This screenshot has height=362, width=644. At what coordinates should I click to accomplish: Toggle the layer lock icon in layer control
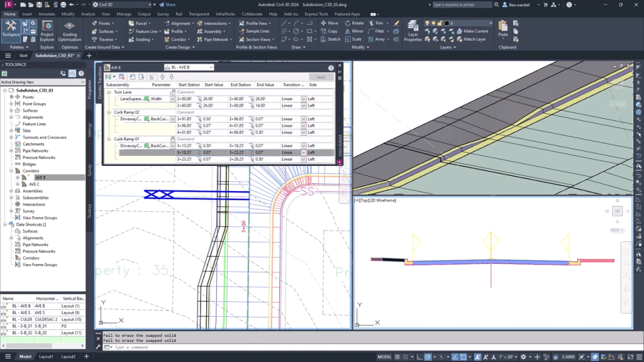tap(440, 23)
